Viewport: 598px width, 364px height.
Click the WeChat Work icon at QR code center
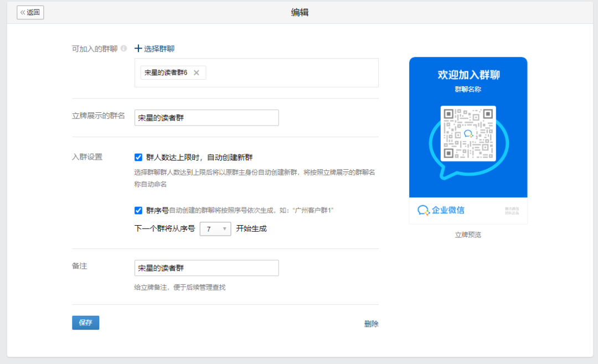(468, 134)
